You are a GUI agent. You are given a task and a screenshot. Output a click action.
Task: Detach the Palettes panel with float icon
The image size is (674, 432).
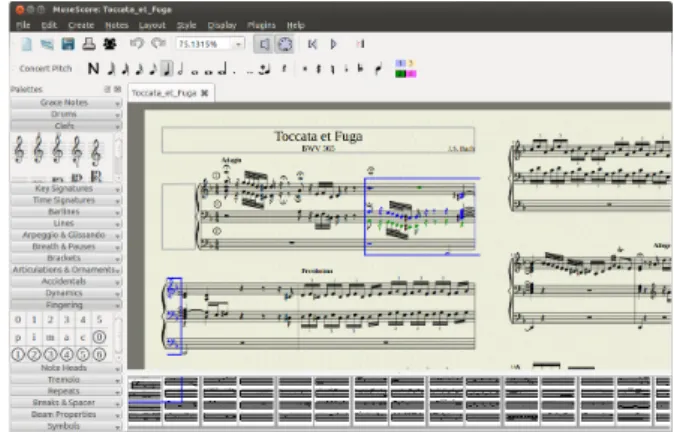(107, 89)
